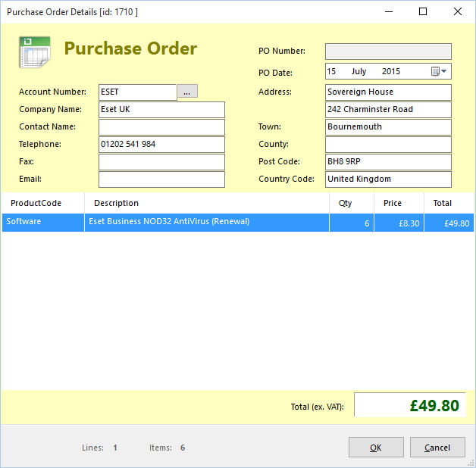Click the Cancel button
Viewport: 476px width, 468px height.
point(437,447)
